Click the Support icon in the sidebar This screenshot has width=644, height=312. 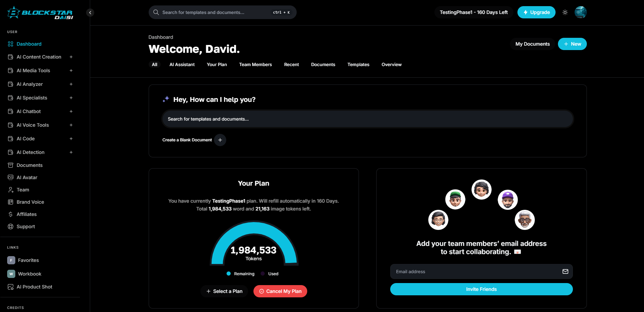click(x=11, y=226)
